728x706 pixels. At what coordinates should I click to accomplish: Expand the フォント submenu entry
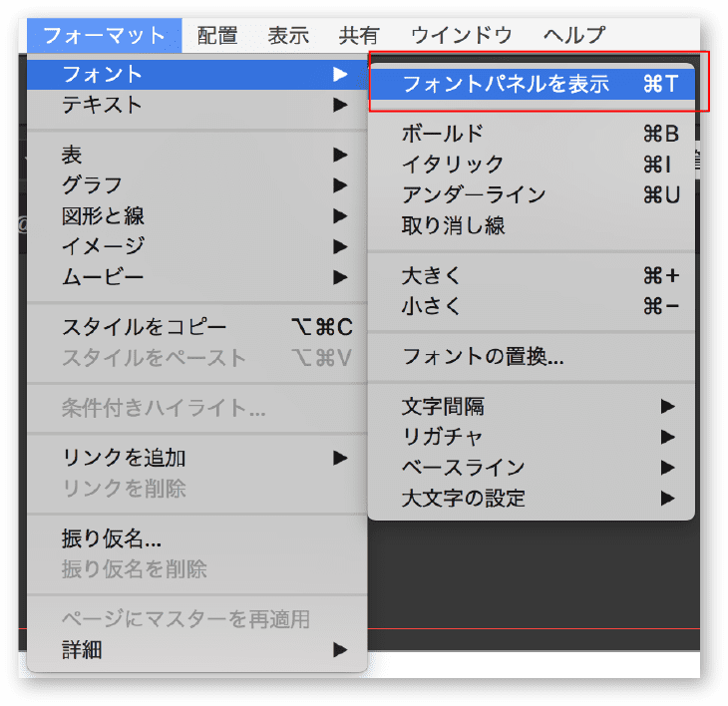point(197,74)
